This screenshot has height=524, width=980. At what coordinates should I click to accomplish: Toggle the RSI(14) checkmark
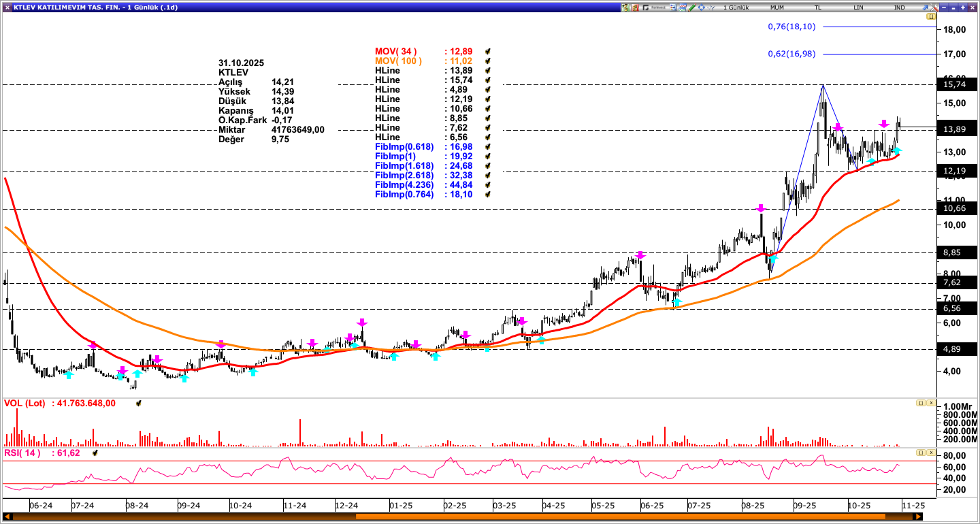pyautogui.click(x=95, y=453)
